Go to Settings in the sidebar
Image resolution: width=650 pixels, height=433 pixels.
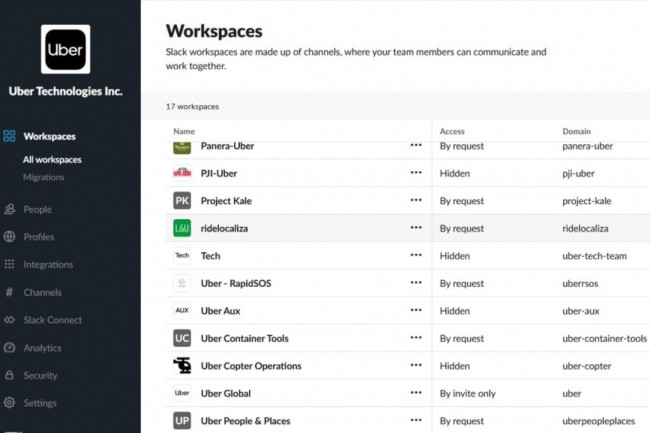point(40,403)
